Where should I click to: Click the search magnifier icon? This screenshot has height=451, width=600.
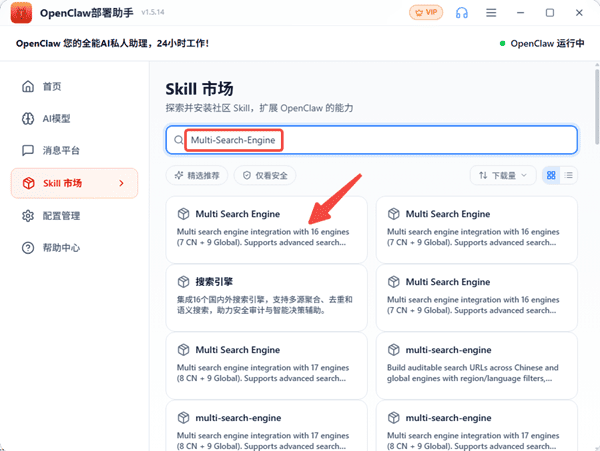[178, 140]
